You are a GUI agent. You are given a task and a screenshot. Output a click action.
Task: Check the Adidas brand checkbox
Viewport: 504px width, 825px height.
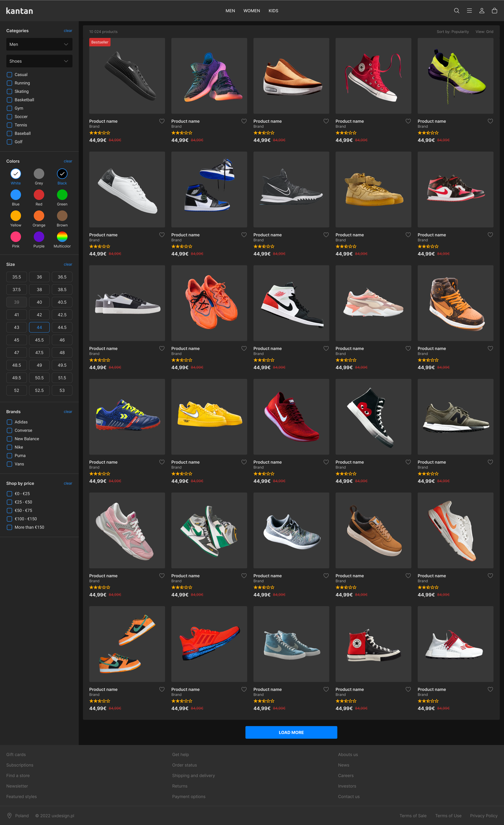[x=9, y=422]
